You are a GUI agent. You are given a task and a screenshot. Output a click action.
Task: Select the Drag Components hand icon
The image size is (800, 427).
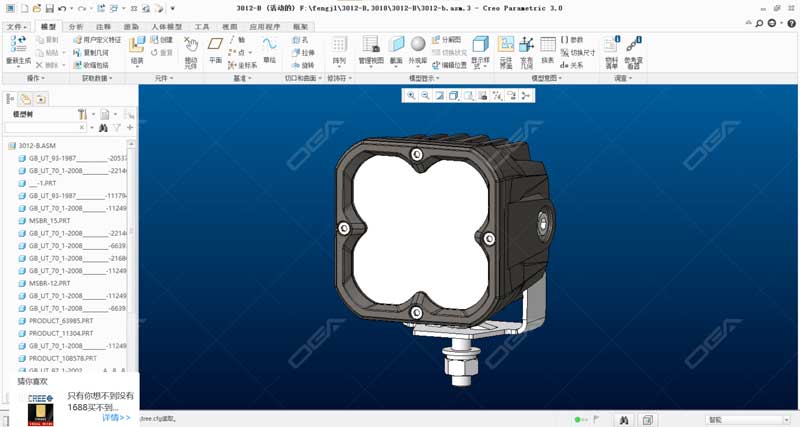[191, 44]
